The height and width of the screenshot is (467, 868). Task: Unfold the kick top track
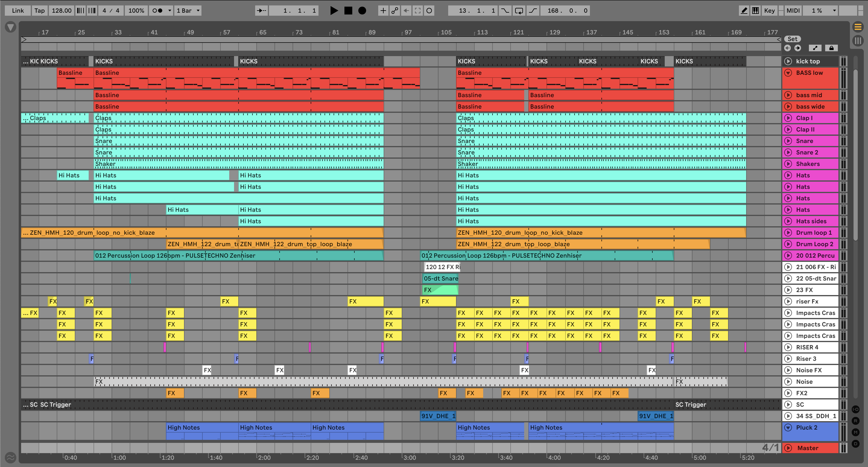tap(788, 61)
